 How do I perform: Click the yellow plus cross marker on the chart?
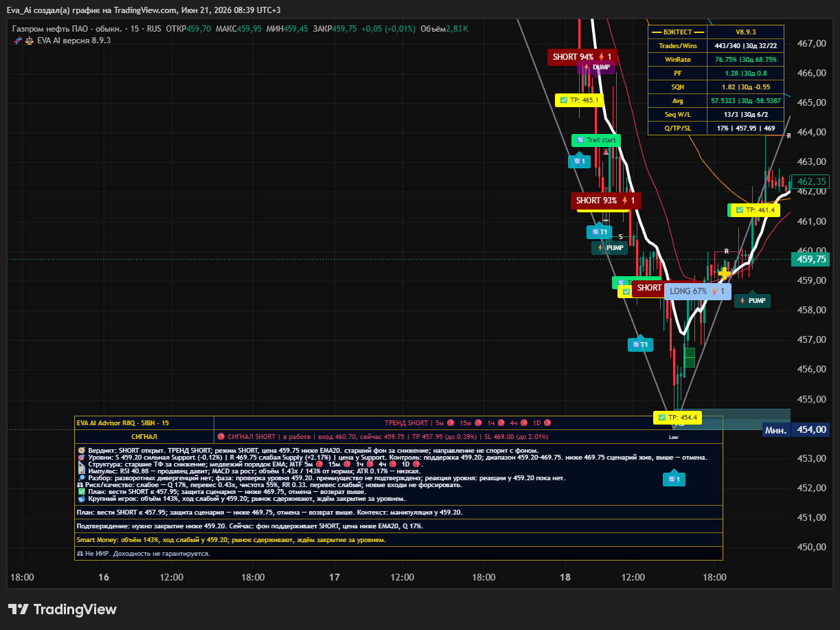click(725, 273)
